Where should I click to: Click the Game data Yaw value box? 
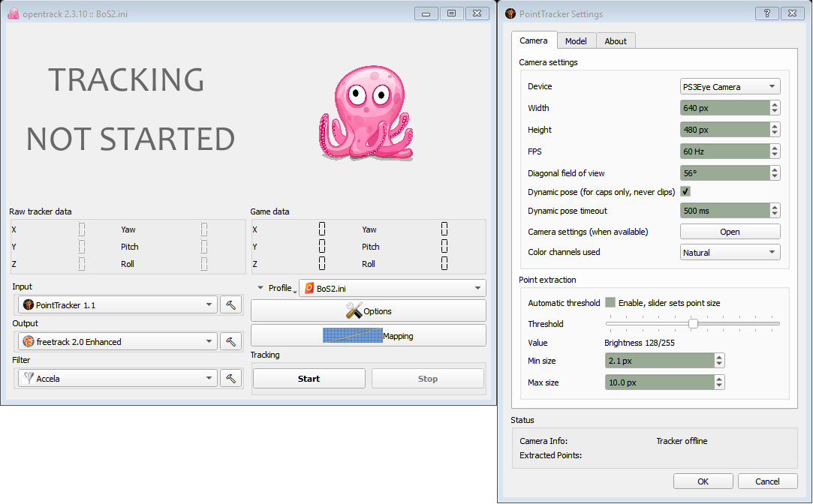coord(444,229)
